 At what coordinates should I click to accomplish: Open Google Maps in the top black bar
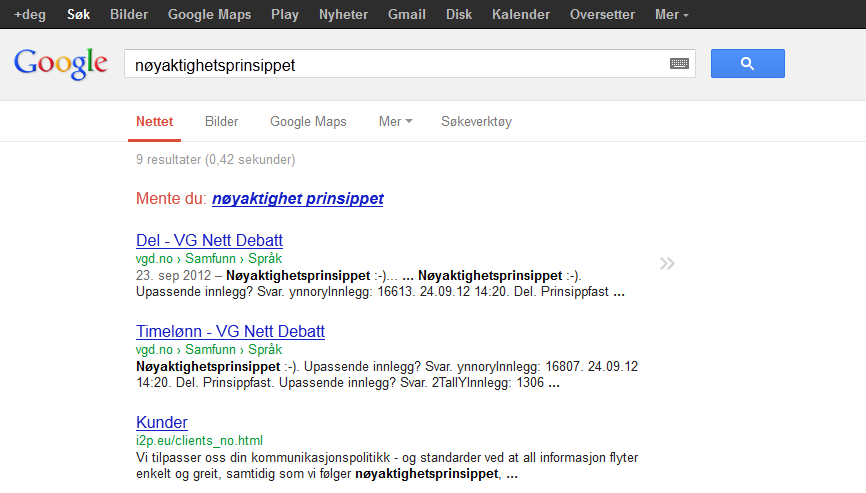coord(209,14)
